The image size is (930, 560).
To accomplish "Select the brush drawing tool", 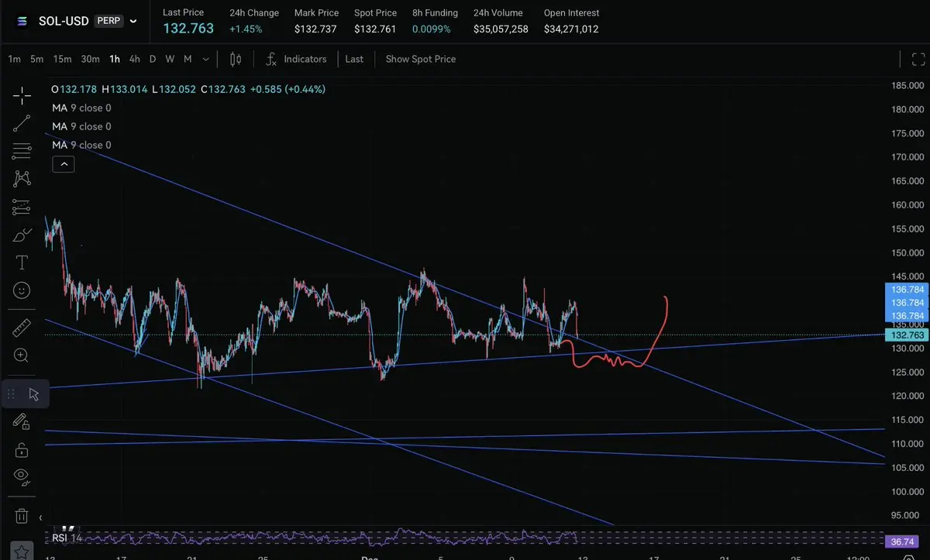I will pyautogui.click(x=22, y=235).
